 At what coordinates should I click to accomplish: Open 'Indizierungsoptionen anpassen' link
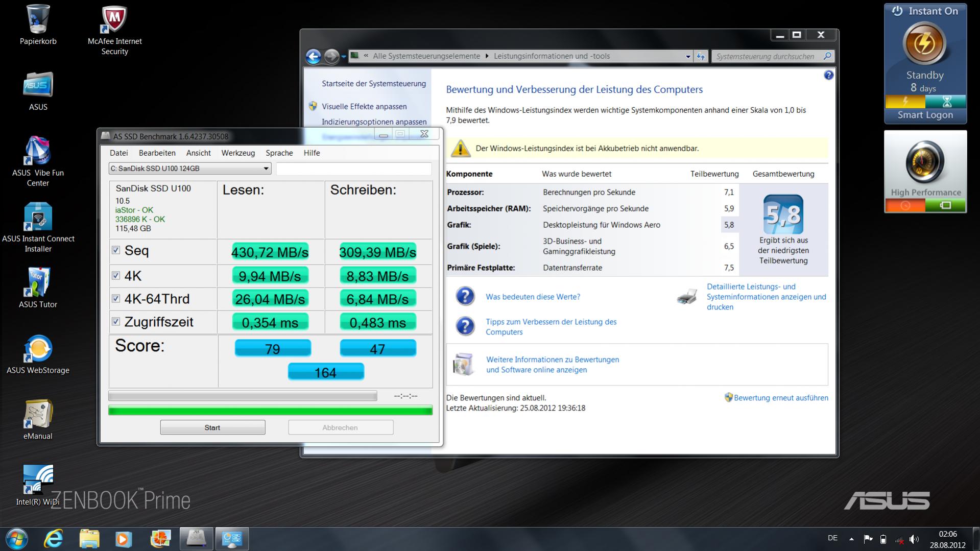pyautogui.click(x=374, y=122)
